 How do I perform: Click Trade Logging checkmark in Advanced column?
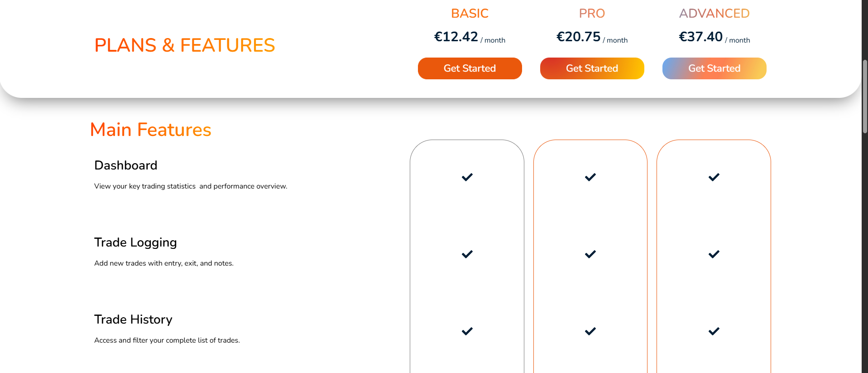[x=714, y=254]
